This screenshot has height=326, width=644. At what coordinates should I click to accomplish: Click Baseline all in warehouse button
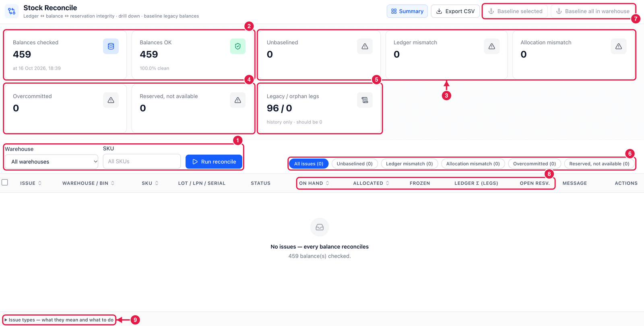593,11
